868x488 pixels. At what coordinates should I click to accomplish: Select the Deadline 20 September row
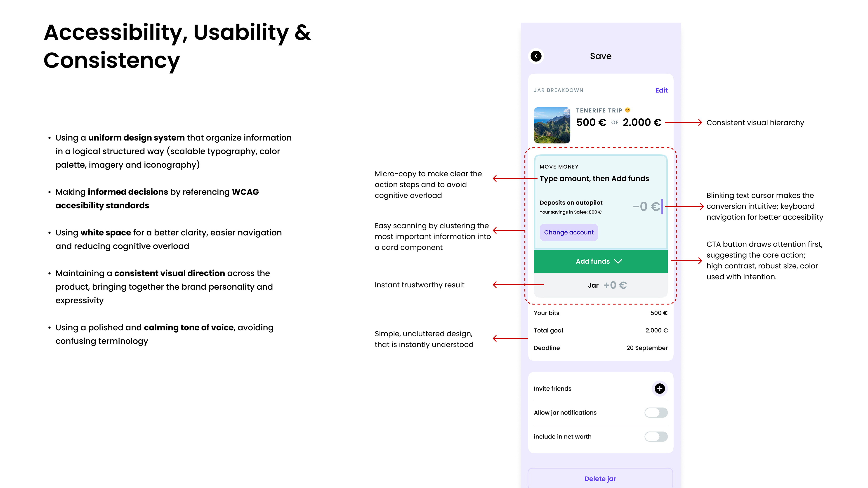pyautogui.click(x=600, y=348)
